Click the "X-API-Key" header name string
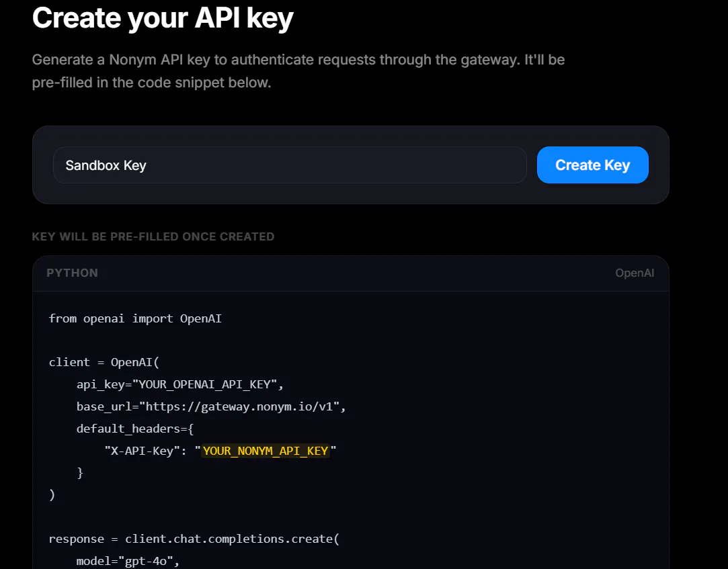 tap(142, 451)
